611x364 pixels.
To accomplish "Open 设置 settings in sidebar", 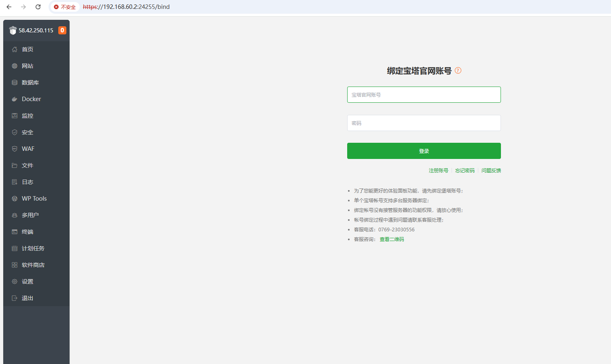I will click(x=28, y=281).
